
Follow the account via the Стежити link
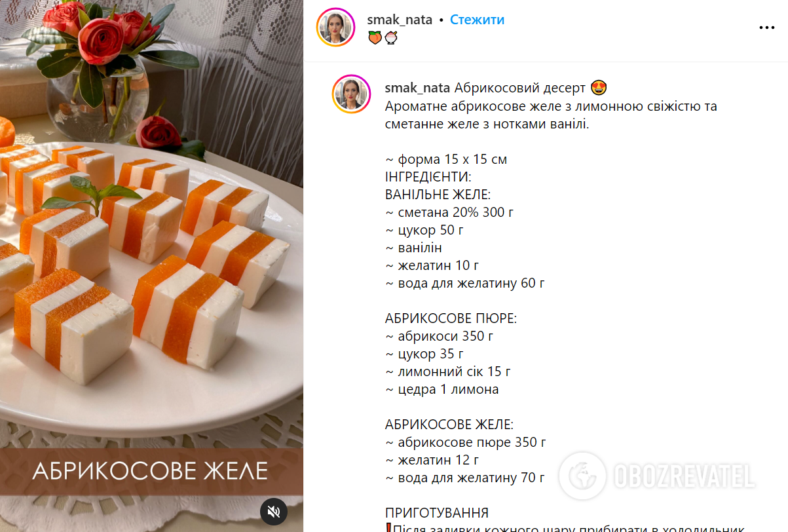tap(477, 20)
